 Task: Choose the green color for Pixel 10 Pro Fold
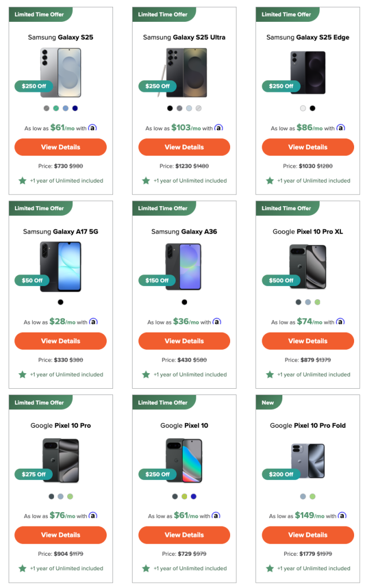312,496
